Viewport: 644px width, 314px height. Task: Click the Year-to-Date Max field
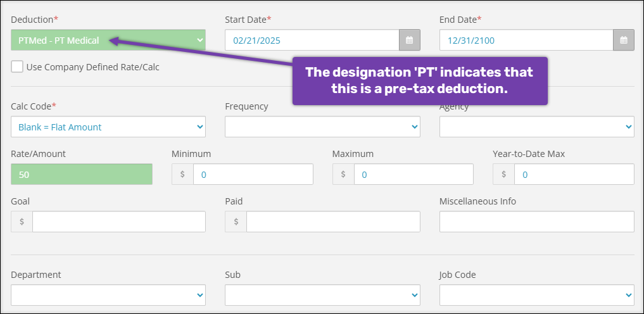tap(574, 174)
